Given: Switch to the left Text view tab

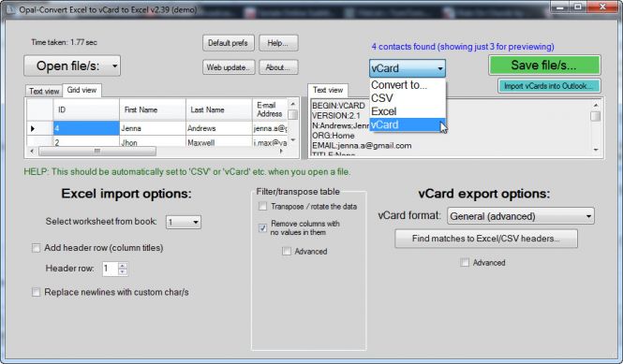Looking at the screenshot, I should (44, 91).
